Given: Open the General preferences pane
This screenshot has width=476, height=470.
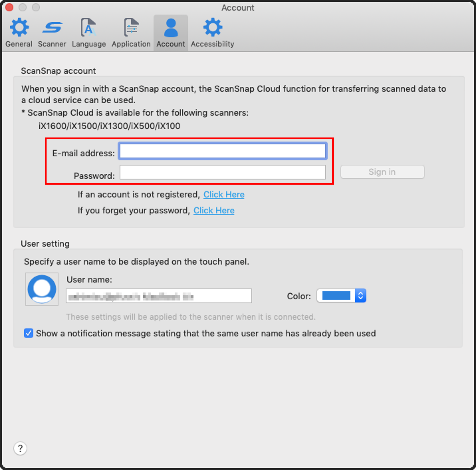Looking at the screenshot, I should coord(19,32).
